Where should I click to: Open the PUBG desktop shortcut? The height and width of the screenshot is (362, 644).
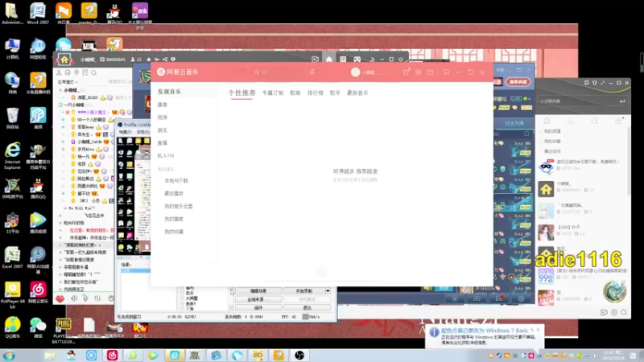click(x=64, y=331)
